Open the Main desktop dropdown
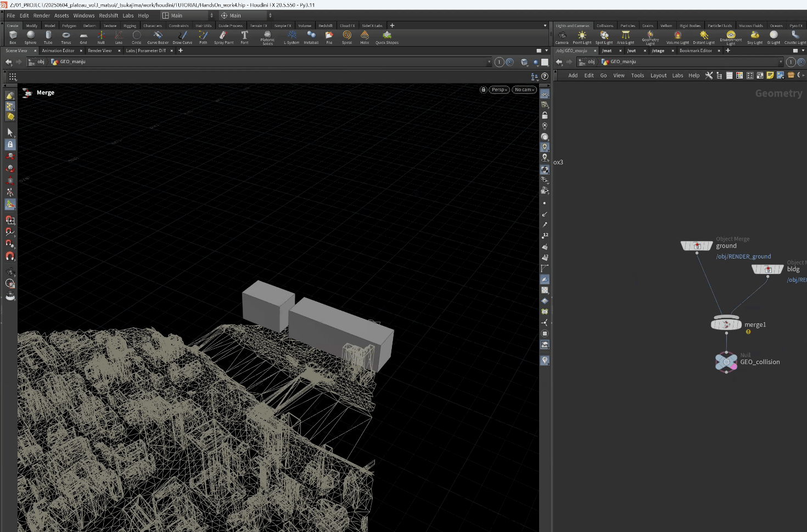 point(188,15)
